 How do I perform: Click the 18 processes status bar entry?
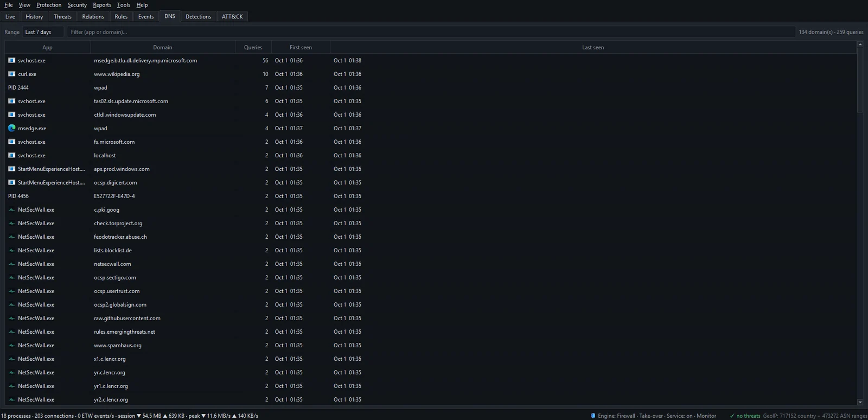click(x=16, y=416)
